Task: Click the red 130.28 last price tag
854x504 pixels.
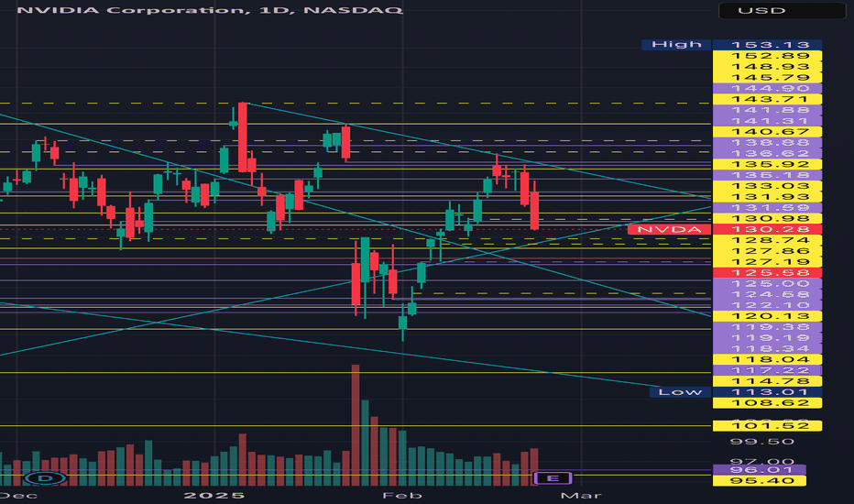Action: pos(767,229)
